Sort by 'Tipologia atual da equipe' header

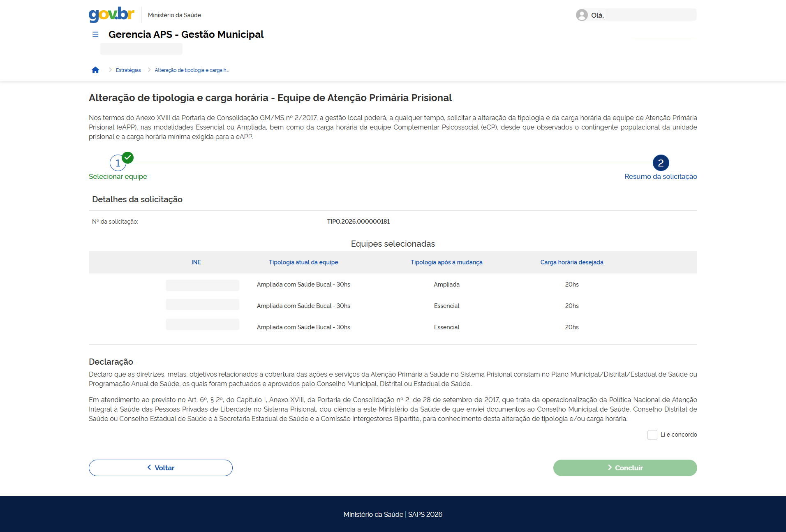(303, 262)
